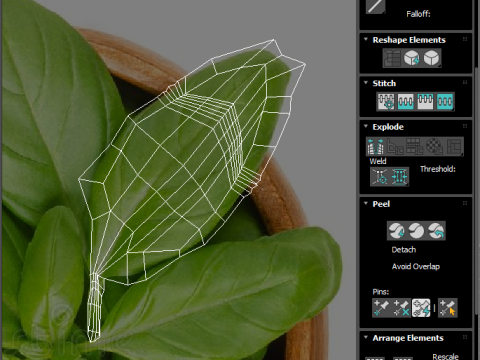Click the Explode rollout grip handle

pyautogui.click(x=465, y=126)
